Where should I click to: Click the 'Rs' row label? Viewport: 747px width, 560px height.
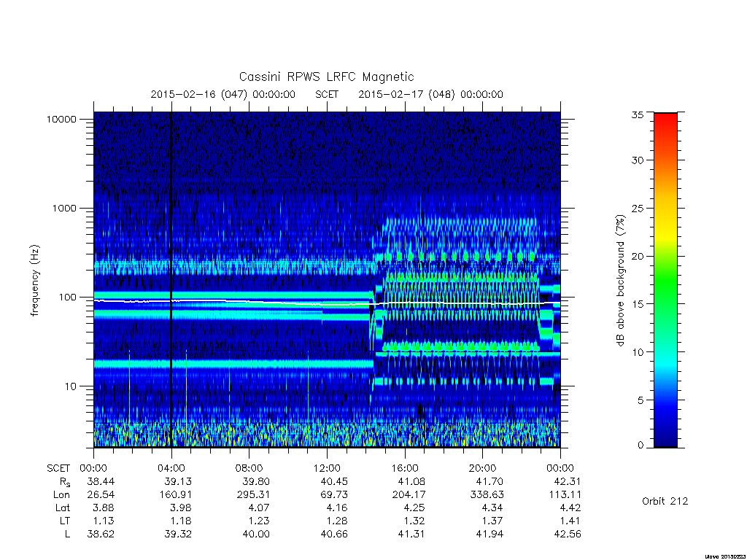[x=64, y=482]
